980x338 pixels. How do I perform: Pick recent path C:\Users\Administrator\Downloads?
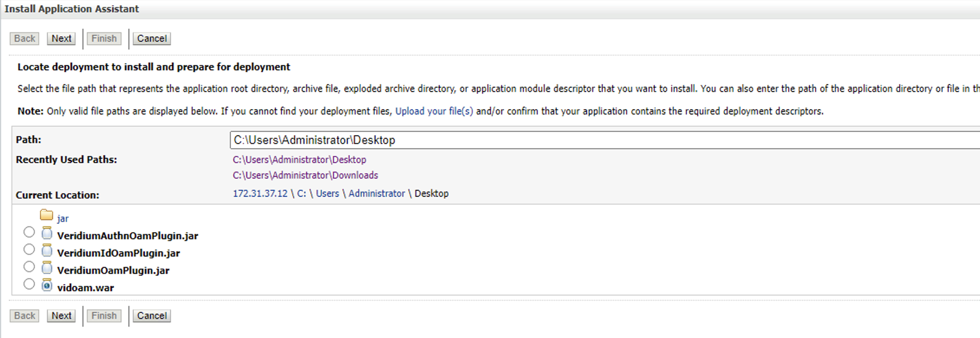pos(305,175)
